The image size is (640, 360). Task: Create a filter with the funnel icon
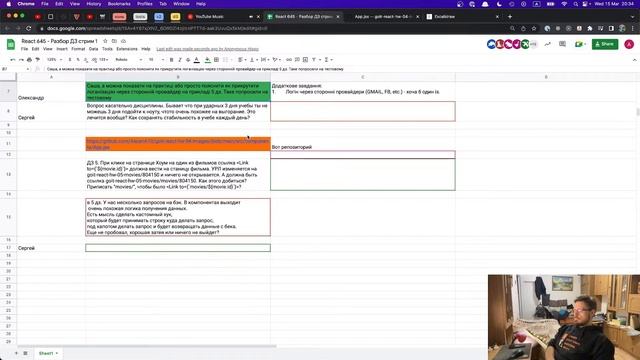pyautogui.click(x=314, y=60)
